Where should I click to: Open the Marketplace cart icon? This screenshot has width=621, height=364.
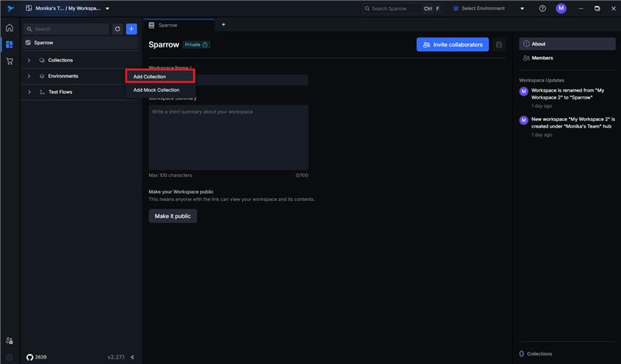click(9, 61)
